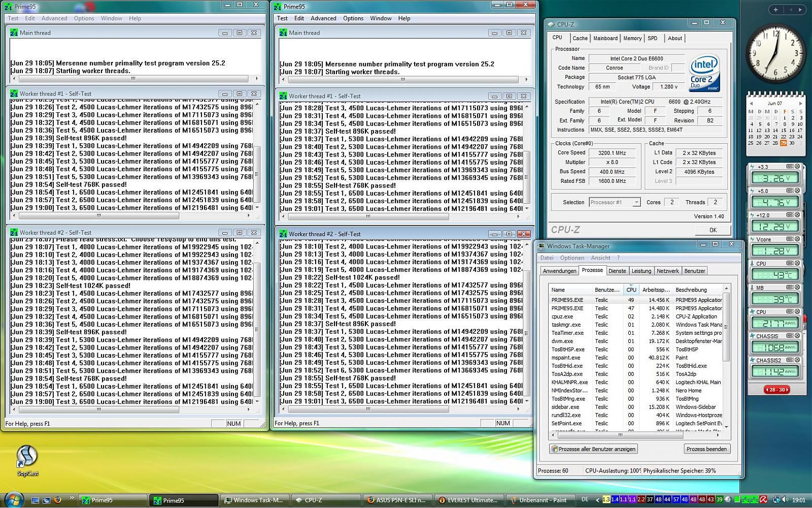Switch to CPU-Z Memory tab
This screenshot has height=508, width=812.
click(632, 38)
